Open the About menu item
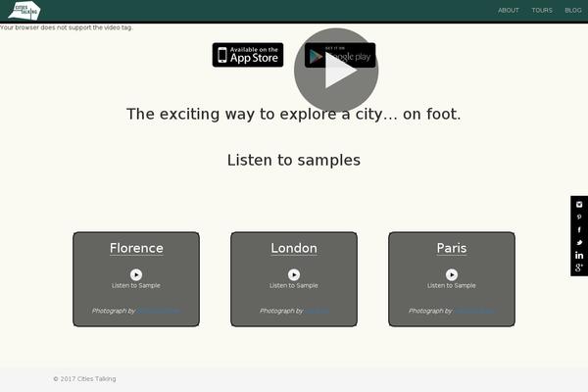Viewport: 588px width, 392px height. click(x=508, y=11)
